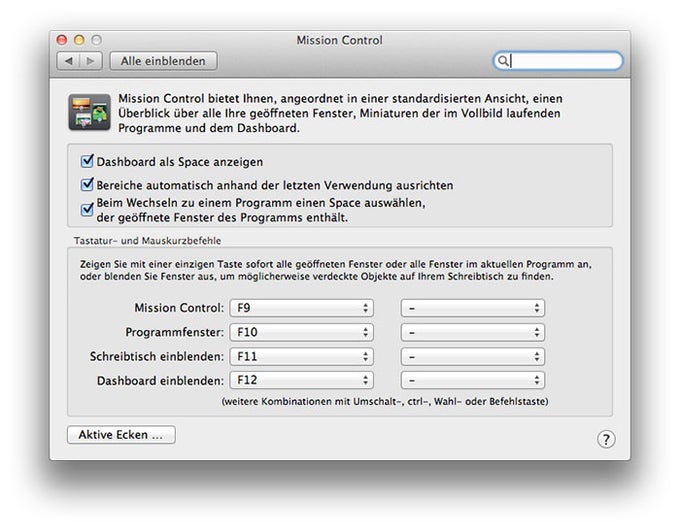Click the magnifier icon in search field
The width and height of the screenshot is (680, 529).
pyautogui.click(x=502, y=61)
